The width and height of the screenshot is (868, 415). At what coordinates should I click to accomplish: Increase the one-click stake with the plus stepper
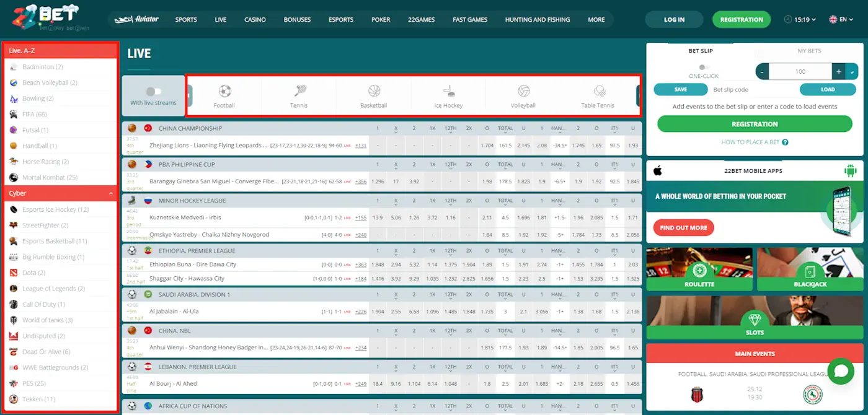(x=838, y=71)
